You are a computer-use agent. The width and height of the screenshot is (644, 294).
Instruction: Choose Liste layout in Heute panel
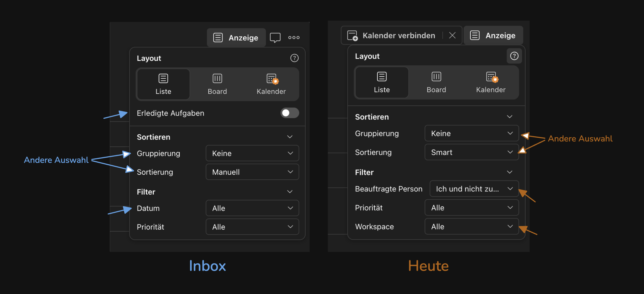coord(382,82)
